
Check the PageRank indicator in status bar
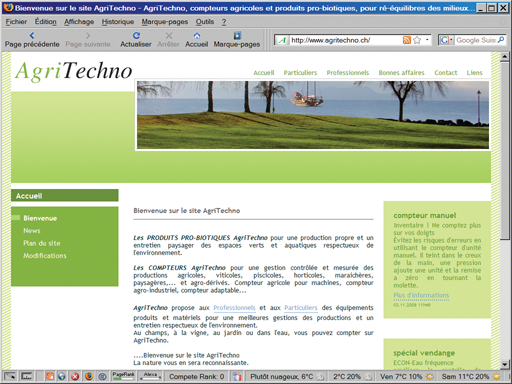click(123, 376)
